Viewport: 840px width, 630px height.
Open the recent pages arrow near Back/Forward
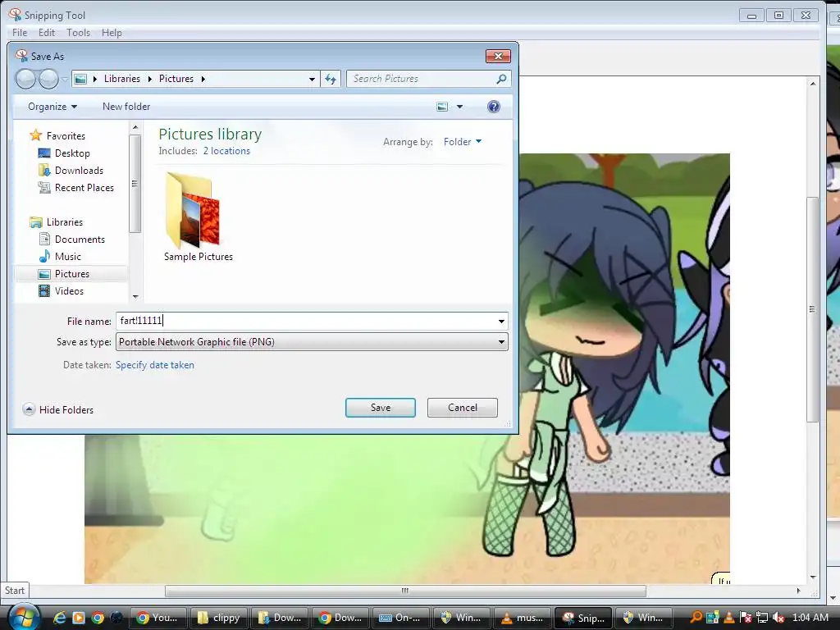pos(65,80)
